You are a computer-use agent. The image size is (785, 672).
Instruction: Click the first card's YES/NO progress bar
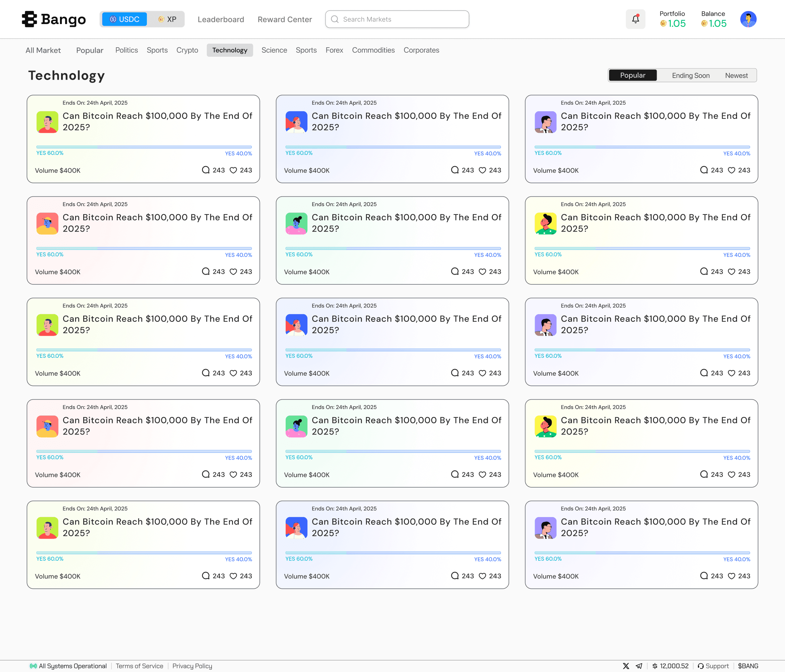144,147
